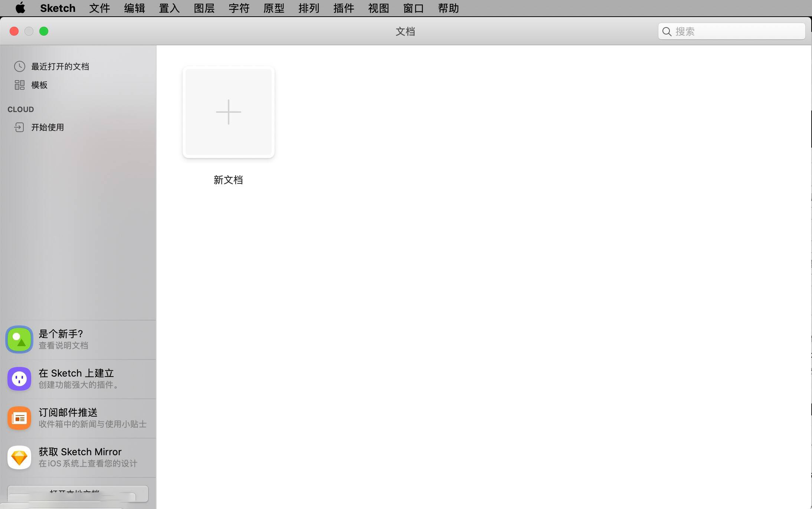Open the 文件 menu
Viewport: 812px width, 509px height.
point(99,8)
